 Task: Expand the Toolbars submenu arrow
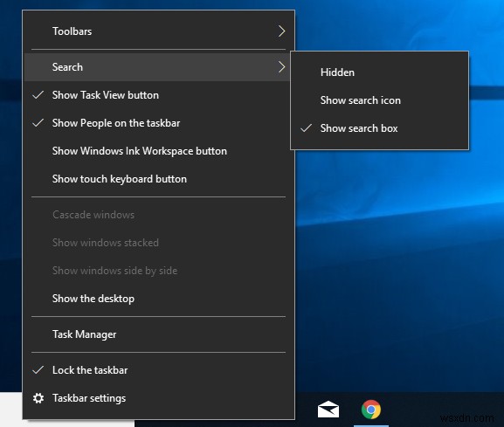coord(281,31)
